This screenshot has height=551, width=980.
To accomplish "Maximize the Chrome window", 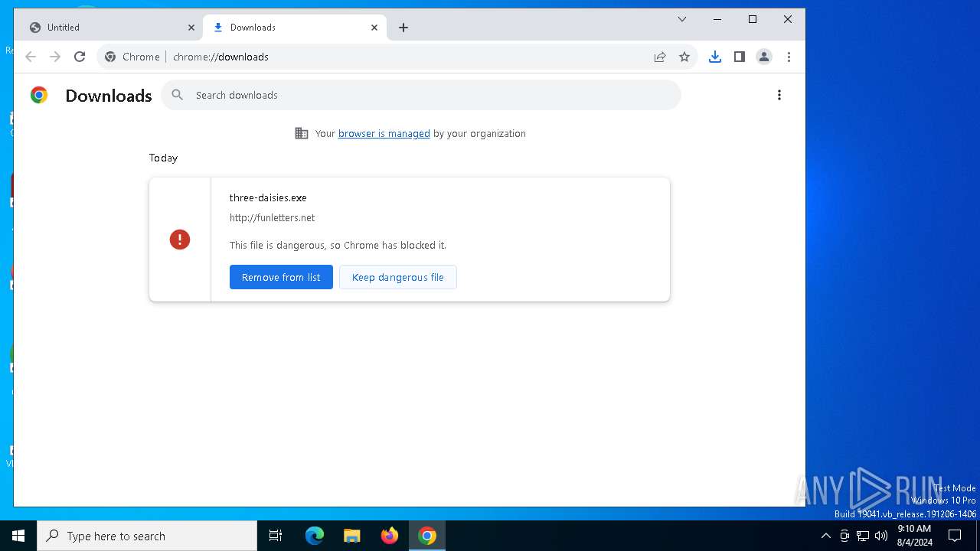I will coord(753,19).
